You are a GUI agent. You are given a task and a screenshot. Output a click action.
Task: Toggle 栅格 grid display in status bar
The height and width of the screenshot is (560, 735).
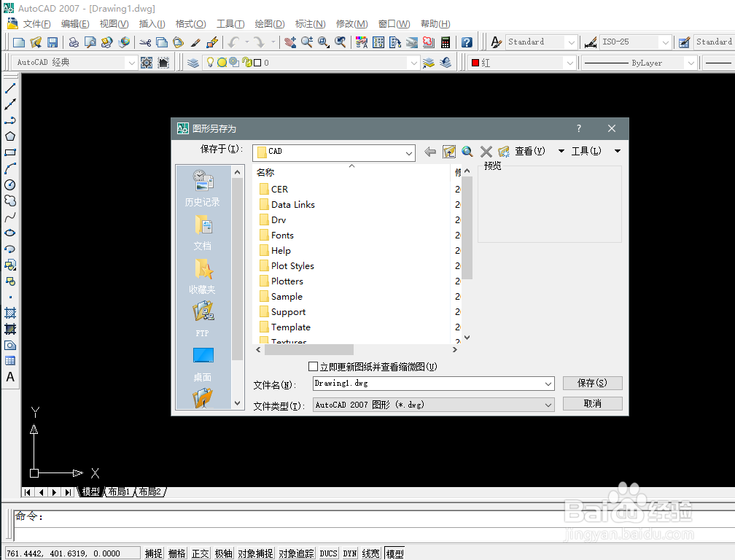(176, 553)
